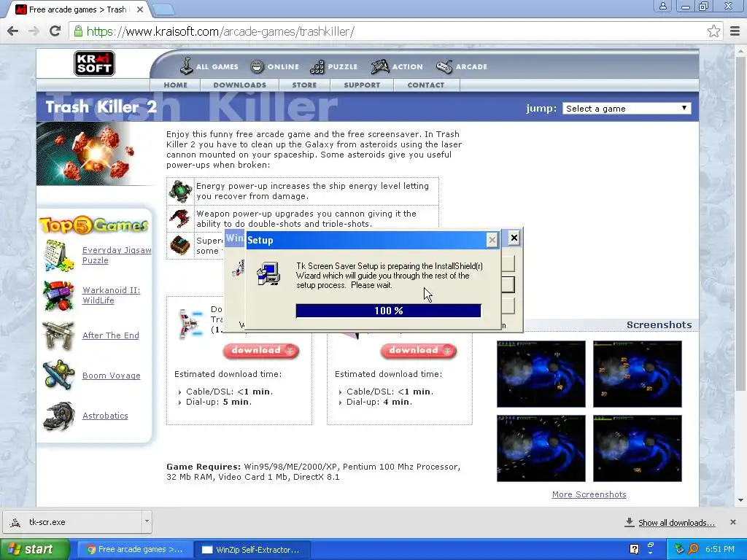
Task: Open the Astrobatics link
Action: click(x=105, y=416)
